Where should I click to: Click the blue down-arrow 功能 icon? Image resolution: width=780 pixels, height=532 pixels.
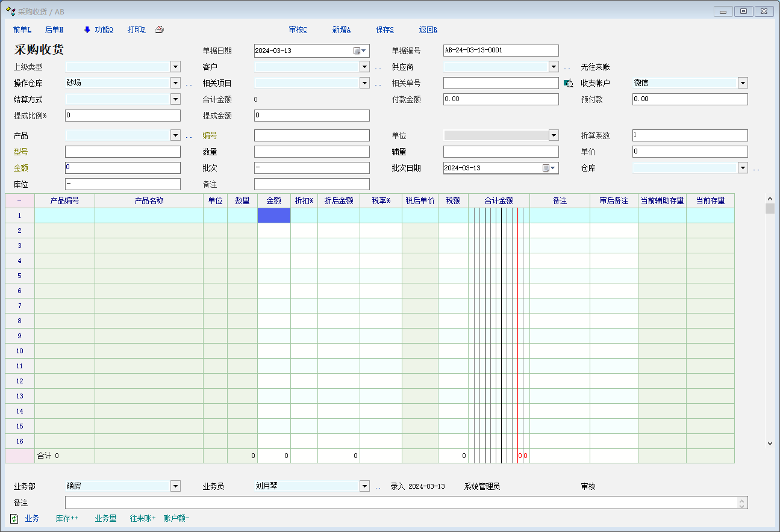point(87,29)
